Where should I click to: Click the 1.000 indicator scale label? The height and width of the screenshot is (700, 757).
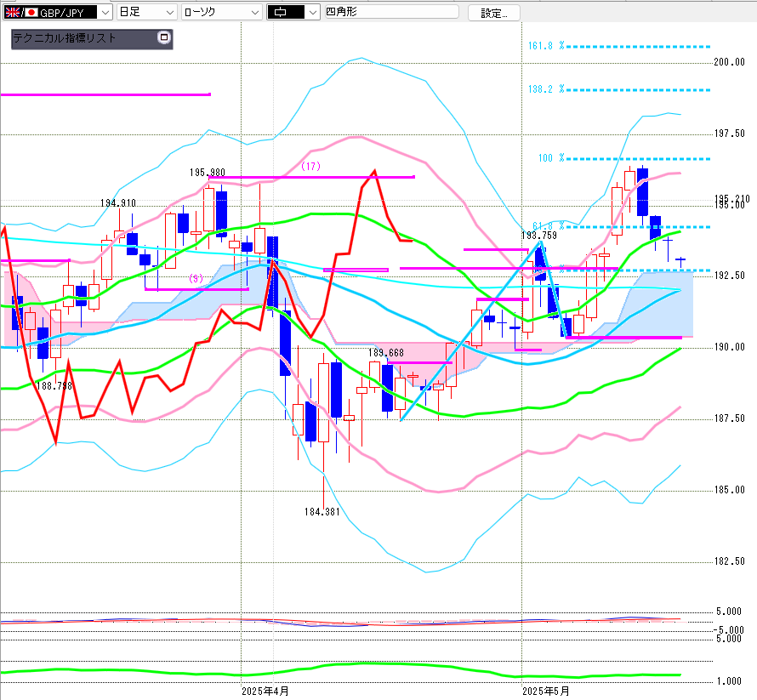(729, 680)
